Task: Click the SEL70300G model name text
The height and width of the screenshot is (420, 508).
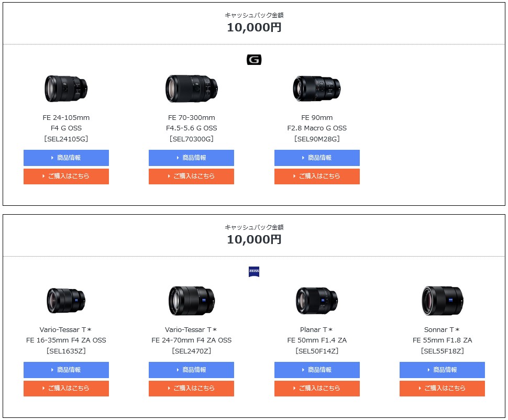Action: click(191, 139)
